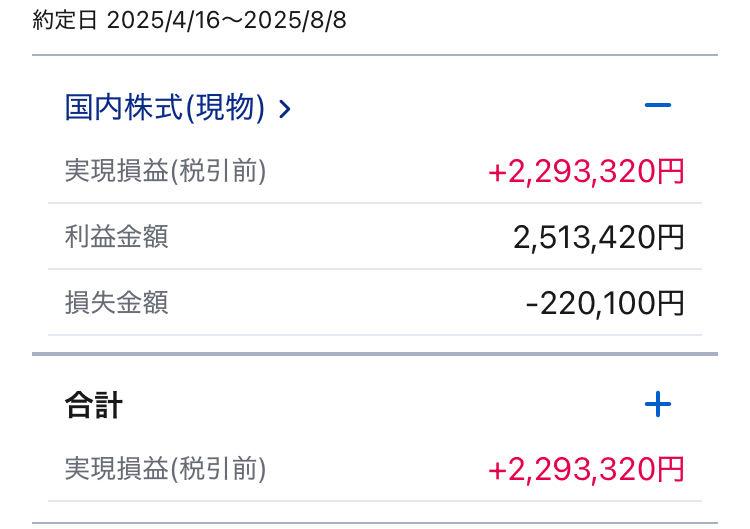750x529 pixels.
Task: Select the 利益金額 label
Action: [116, 237]
